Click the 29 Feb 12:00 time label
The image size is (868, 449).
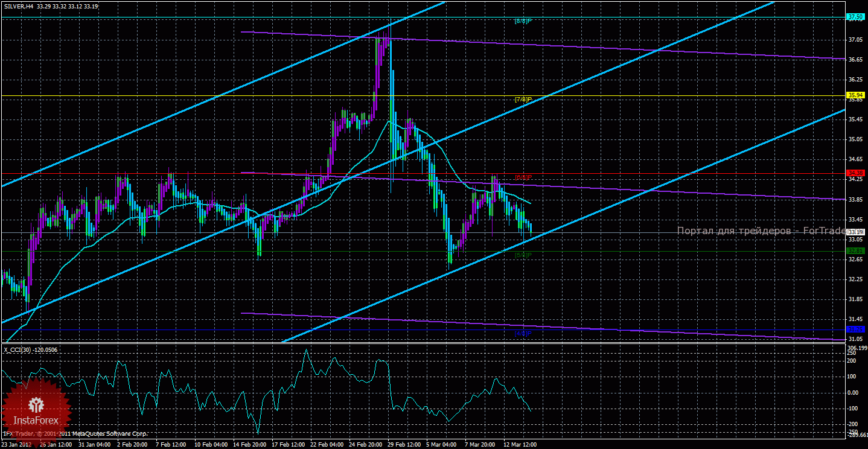[x=404, y=445]
